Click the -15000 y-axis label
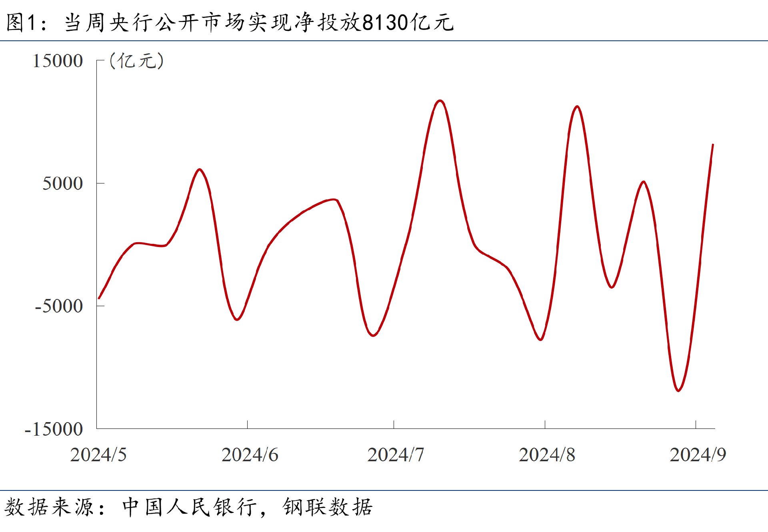This screenshot has height=532, width=768. (54, 429)
